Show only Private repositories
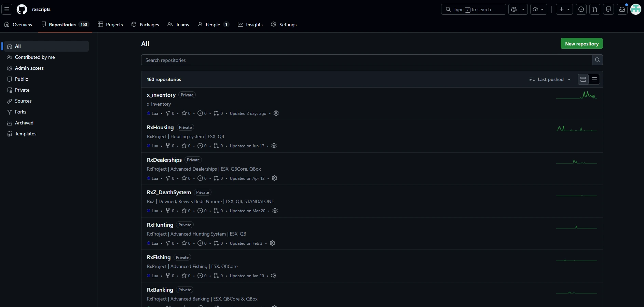The width and height of the screenshot is (644, 307). click(x=46, y=90)
